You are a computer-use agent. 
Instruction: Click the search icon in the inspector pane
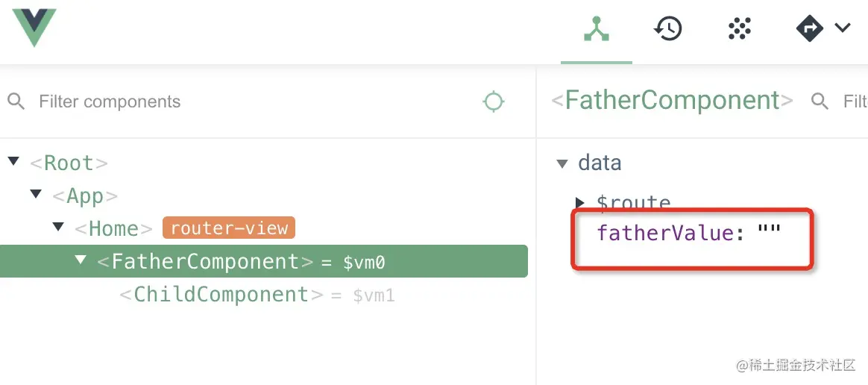(820, 101)
